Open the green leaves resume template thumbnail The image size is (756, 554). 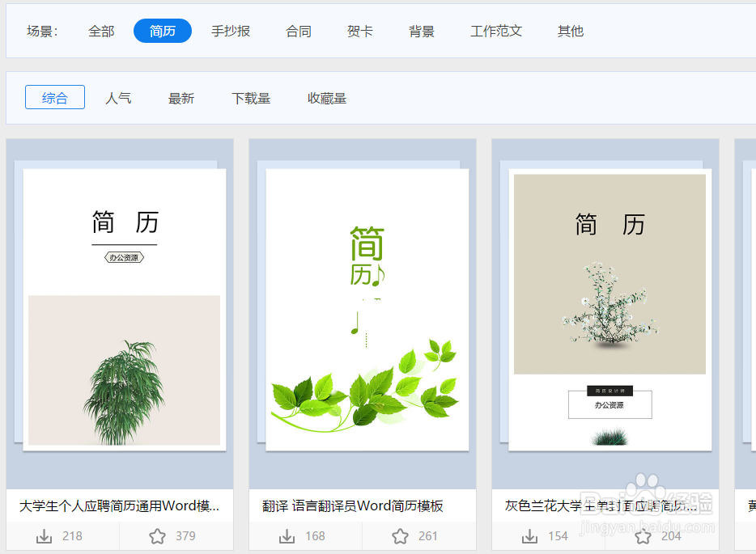(x=367, y=310)
